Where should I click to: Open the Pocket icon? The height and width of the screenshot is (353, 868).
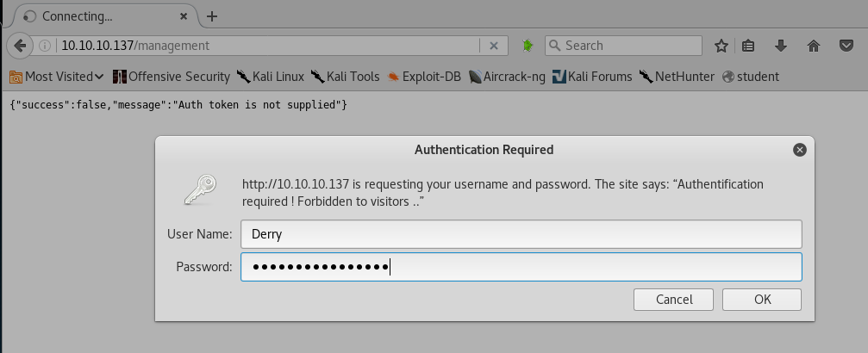click(x=846, y=46)
